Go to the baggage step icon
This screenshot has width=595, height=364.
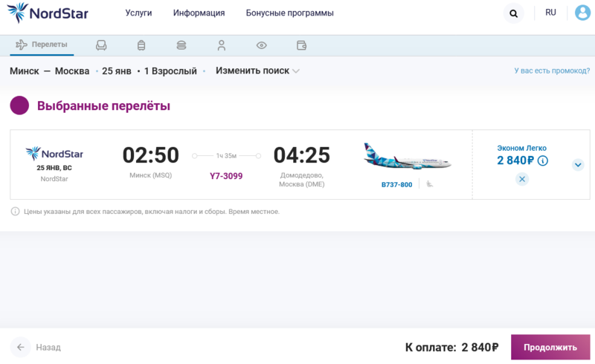click(141, 45)
